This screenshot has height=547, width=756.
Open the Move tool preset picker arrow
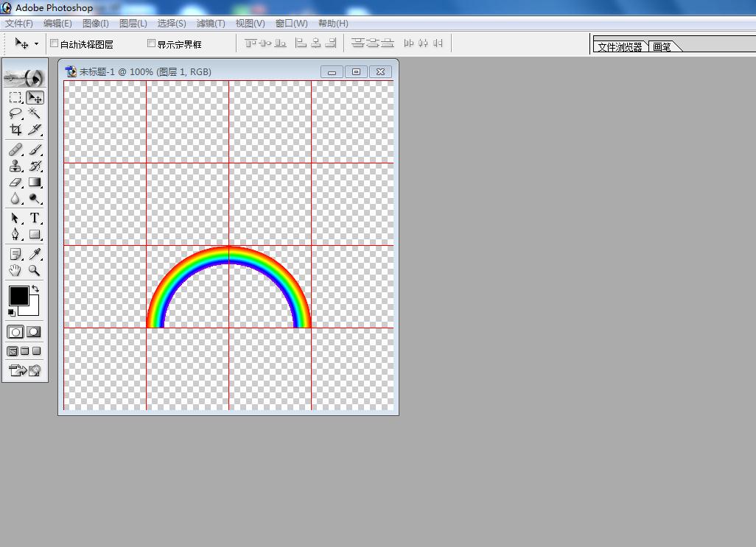36,44
